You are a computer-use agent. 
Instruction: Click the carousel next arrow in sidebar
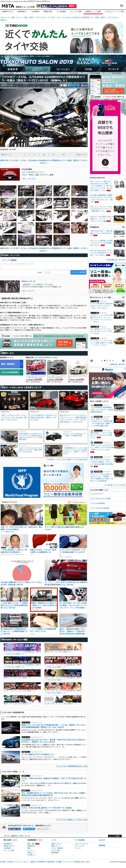click(x=123, y=361)
